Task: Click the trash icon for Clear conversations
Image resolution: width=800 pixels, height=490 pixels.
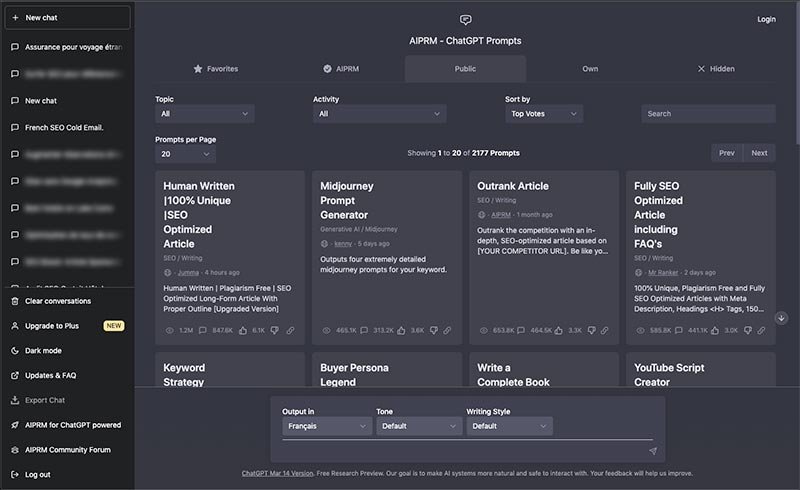Action: pyautogui.click(x=15, y=301)
